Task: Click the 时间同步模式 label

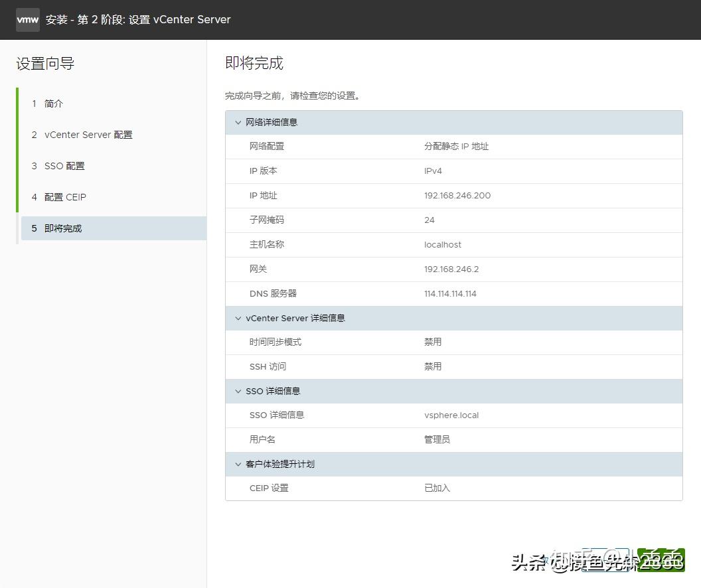Action: (275, 342)
